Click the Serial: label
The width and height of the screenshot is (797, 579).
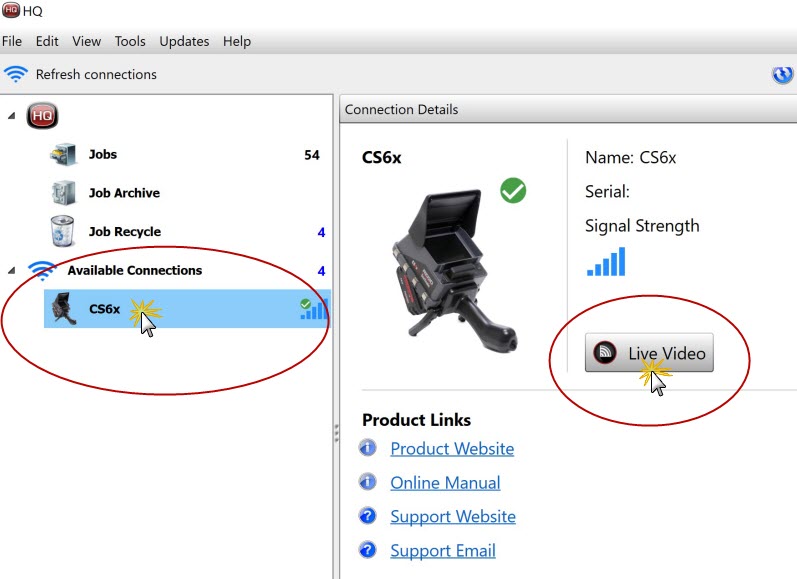pyautogui.click(x=607, y=192)
